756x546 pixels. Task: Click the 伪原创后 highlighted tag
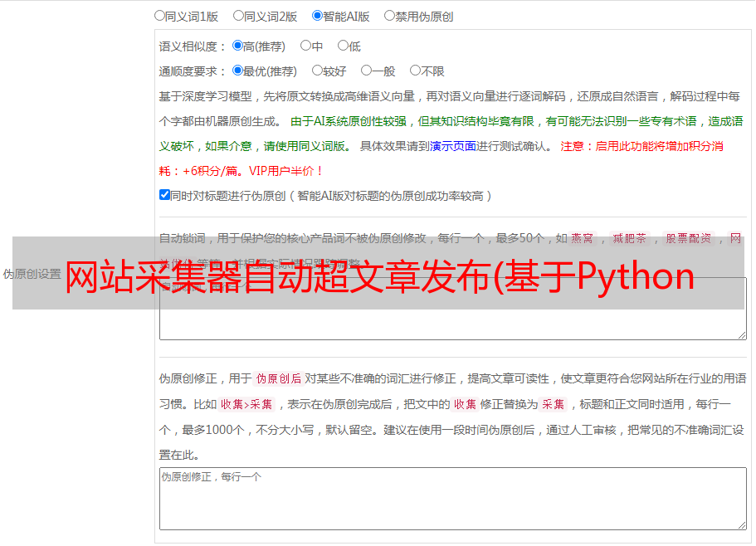[x=279, y=378]
